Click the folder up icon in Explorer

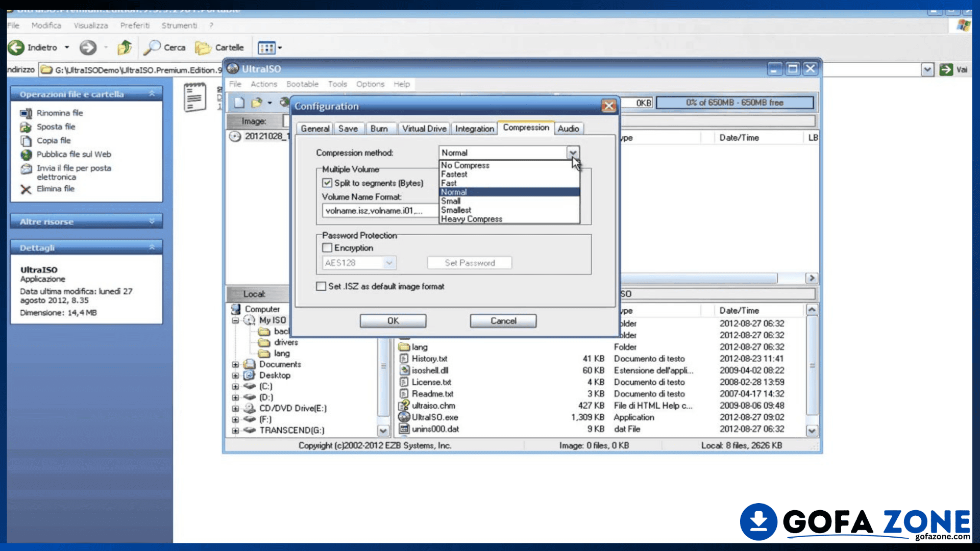[x=125, y=47]
